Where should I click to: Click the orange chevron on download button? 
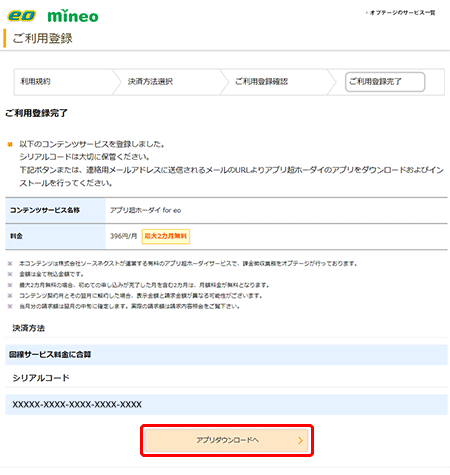pos(300,440)
